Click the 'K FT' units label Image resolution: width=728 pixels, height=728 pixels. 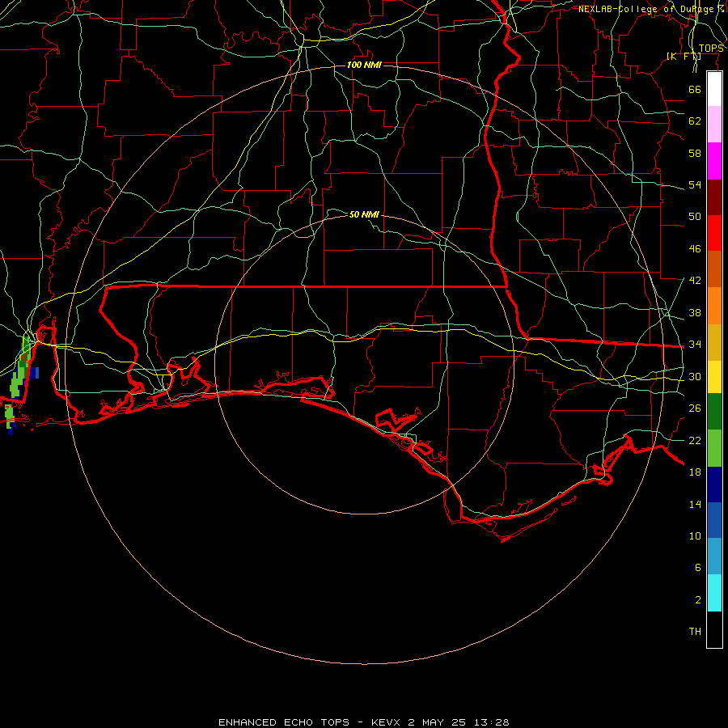pyautogui.click(x=684, y=56)
